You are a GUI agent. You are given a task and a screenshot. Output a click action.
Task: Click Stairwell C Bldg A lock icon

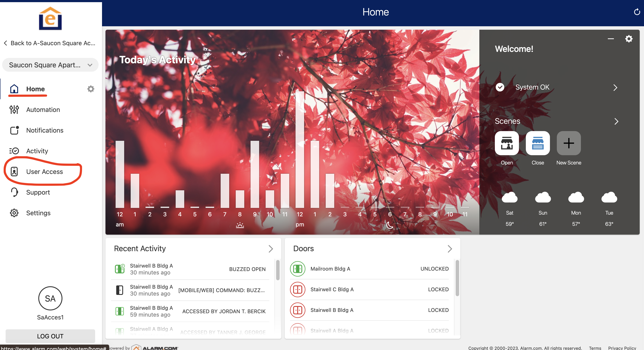point(297,290)
